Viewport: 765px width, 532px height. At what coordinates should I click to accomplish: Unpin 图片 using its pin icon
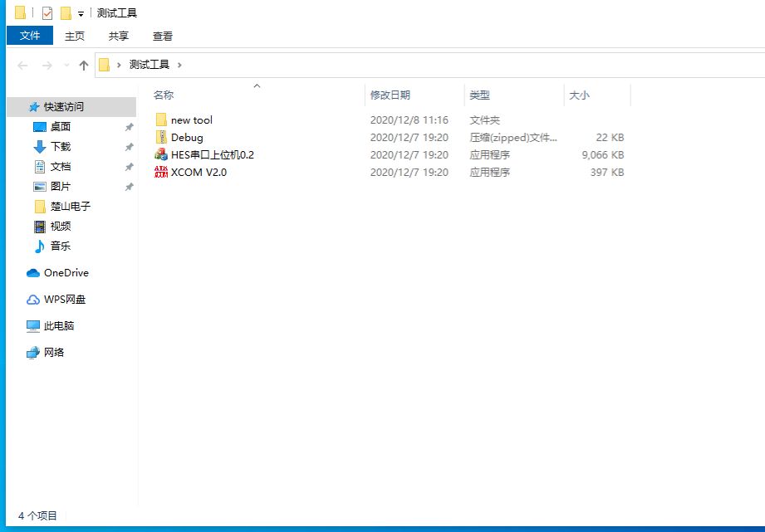[130, 187]
